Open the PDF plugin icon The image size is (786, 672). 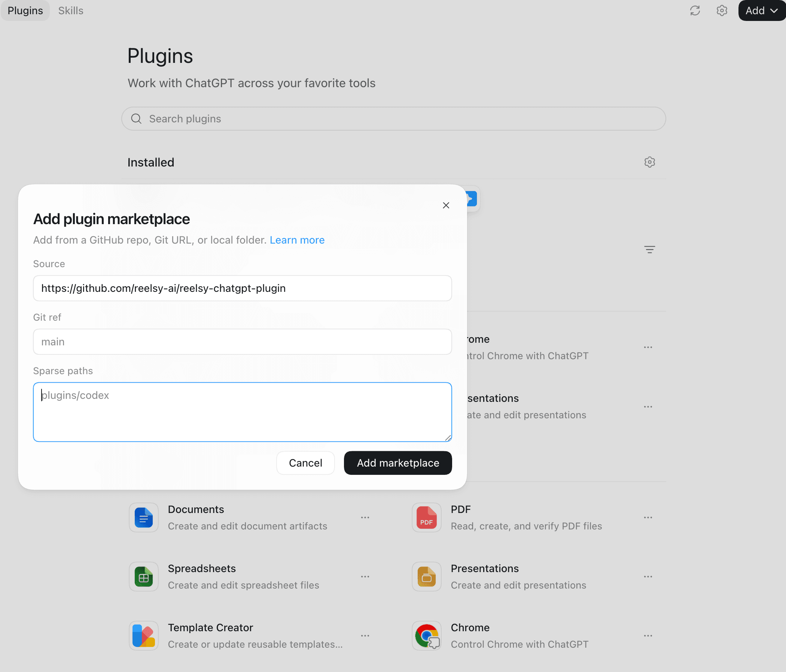[426, 517]
